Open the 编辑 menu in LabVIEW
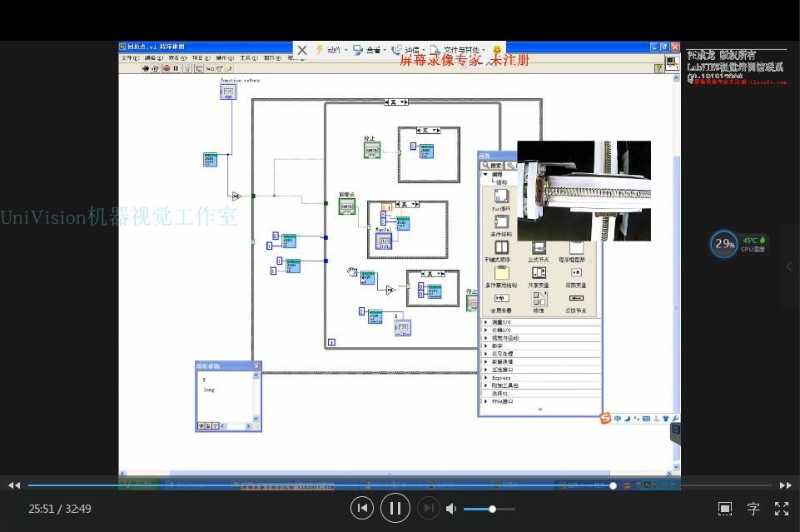The image size is (800, 532). click(x=153, y=58)
